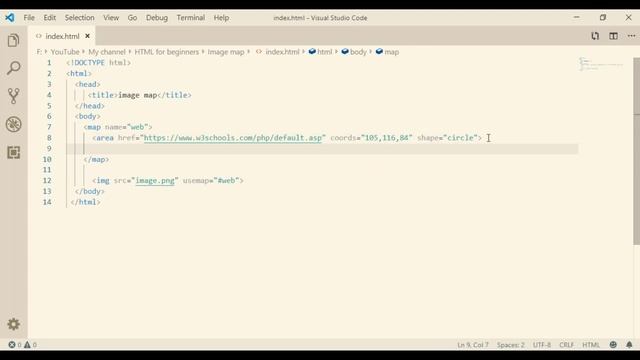Viewport: 640px width, 360px height.
Task: Click the image.png link in line 12
Action: pos(155,180)
